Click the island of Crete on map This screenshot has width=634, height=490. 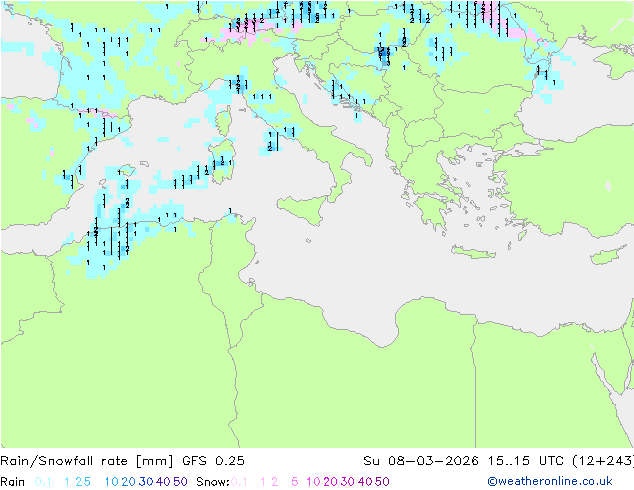(473, 252)
